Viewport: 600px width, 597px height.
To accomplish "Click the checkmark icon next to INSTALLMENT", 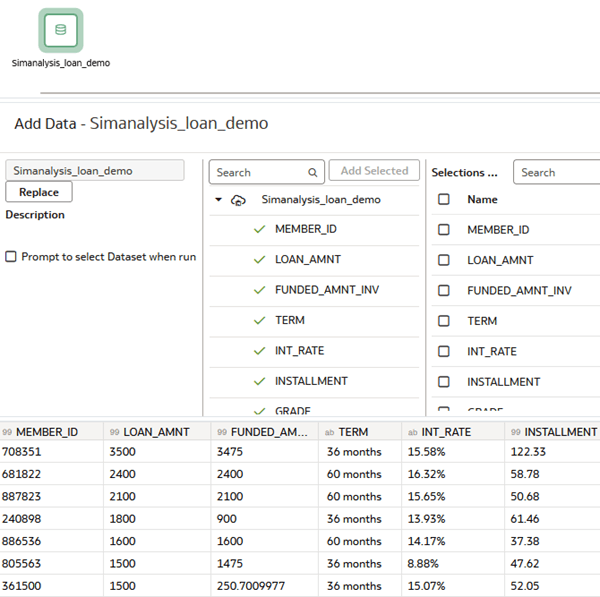I will [x=259, y=381].
